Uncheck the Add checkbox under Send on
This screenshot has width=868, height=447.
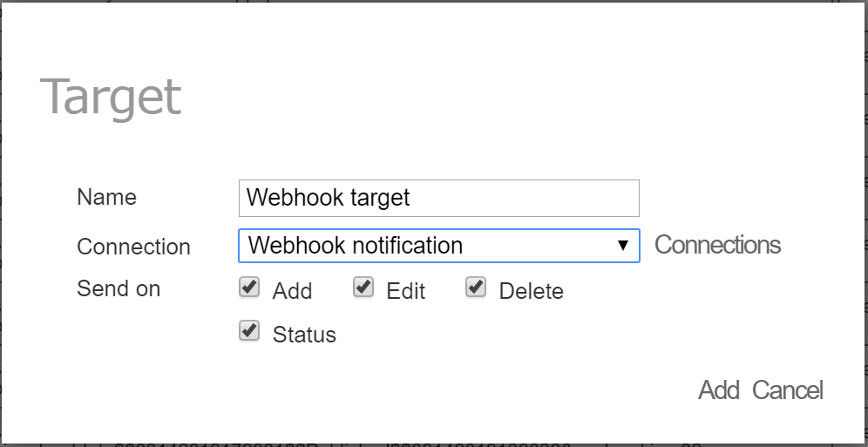pos(249,288)
